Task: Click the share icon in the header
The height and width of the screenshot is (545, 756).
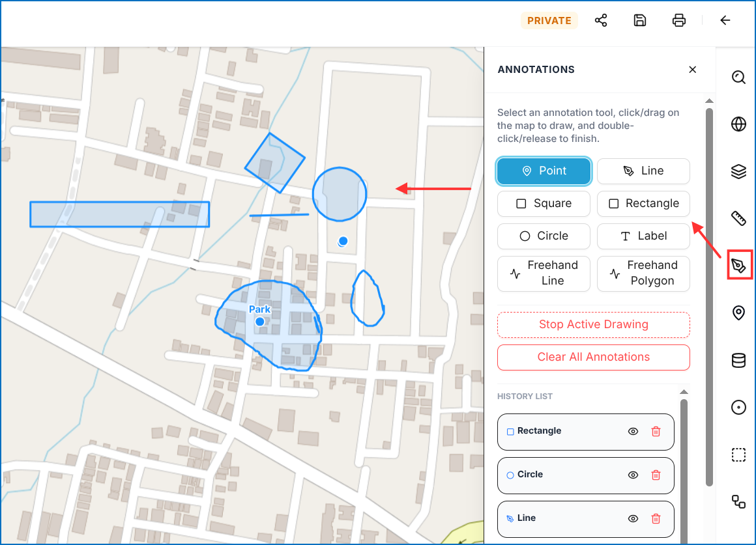Action: coord(601,20)
